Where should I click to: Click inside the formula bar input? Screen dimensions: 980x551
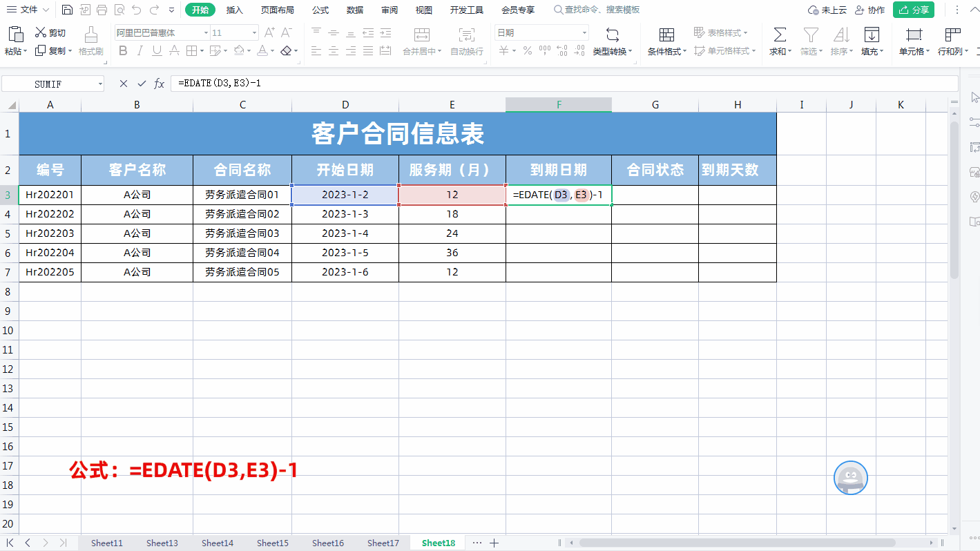click(x=564, y=84)
